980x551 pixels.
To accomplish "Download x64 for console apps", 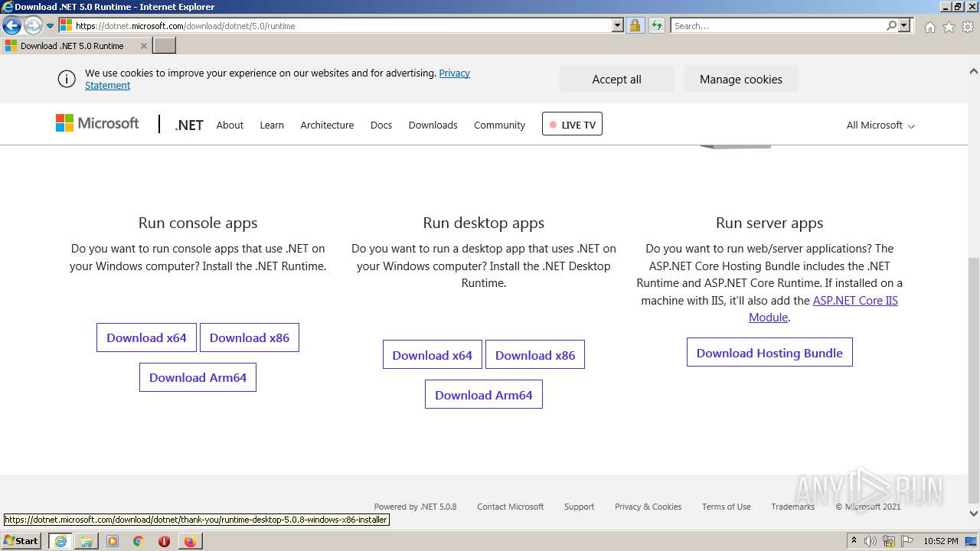I will 146,337.
